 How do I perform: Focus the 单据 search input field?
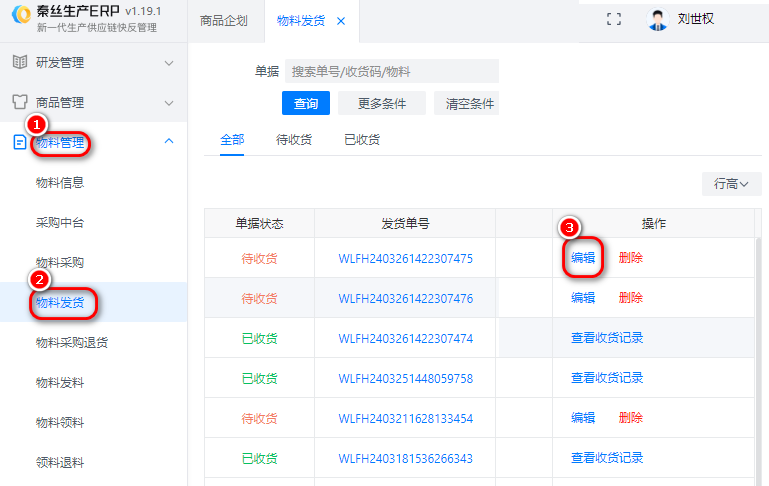tap(391, 72)
